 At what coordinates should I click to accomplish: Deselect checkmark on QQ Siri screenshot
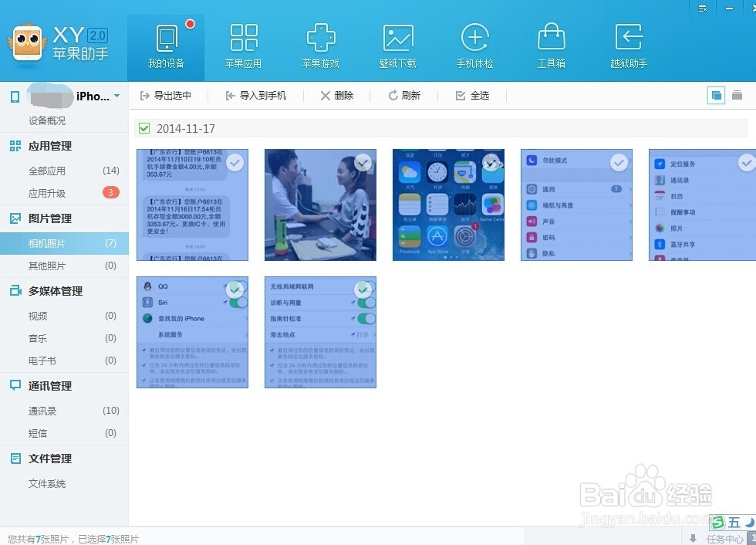point(235,289)
